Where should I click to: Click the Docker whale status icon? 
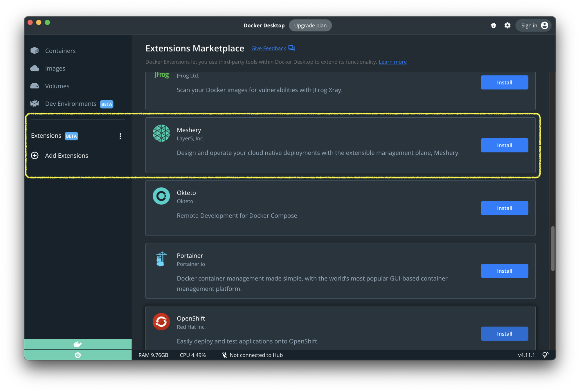pos(78,344)
